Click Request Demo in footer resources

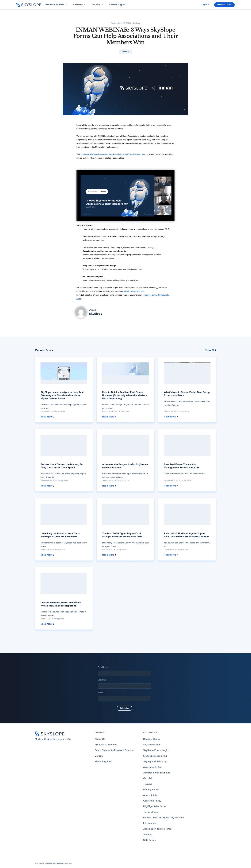click(x=151, y=739)
